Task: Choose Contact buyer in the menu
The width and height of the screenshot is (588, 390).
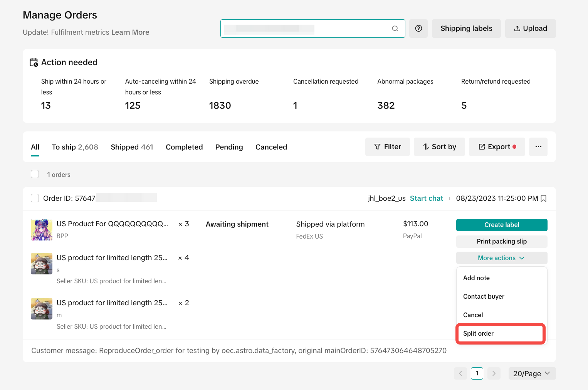Action: point(484,296)
